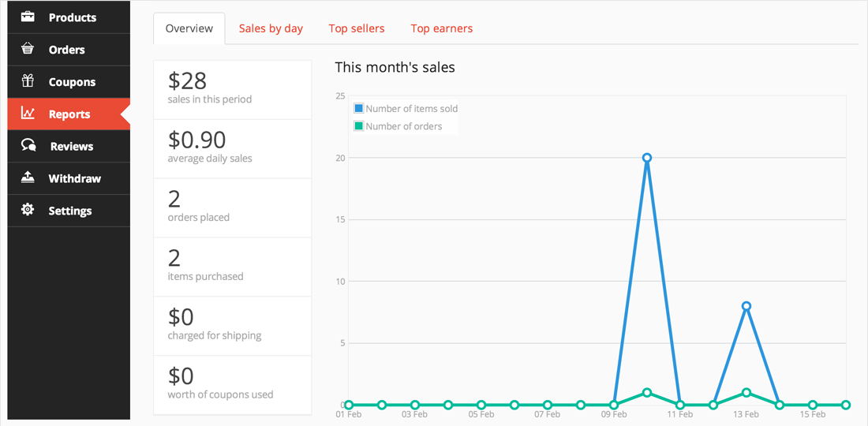Switch to the Sales by day tab
The image size is (868, 426).
[271, 28]
